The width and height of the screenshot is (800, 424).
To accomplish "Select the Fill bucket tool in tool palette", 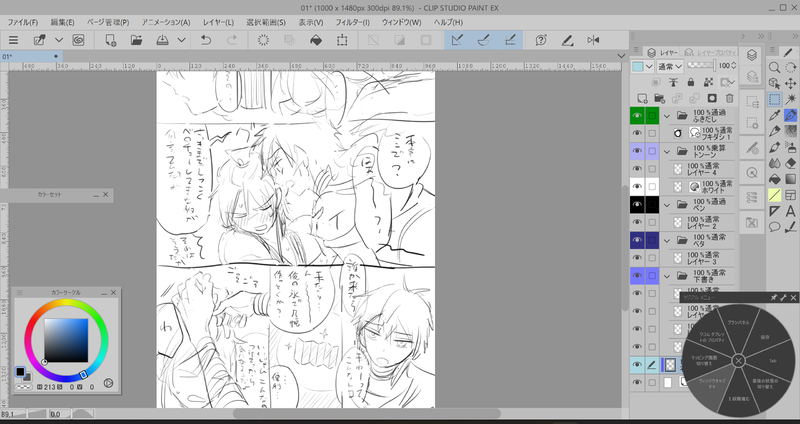I will pos(774,179).
